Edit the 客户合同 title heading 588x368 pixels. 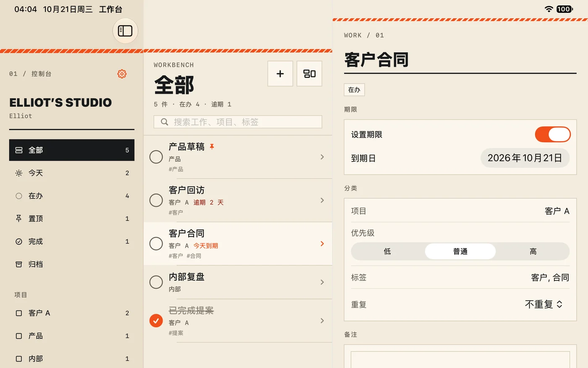pos(376,60)
